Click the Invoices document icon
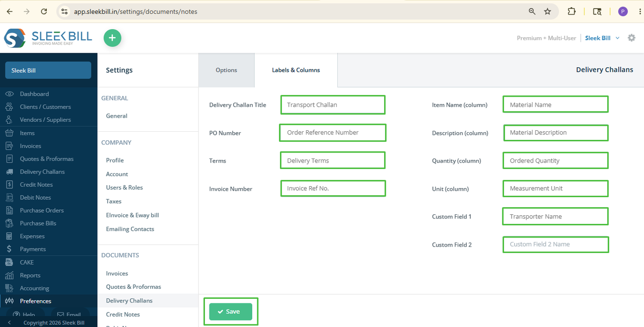 click(x=9, y=146)
